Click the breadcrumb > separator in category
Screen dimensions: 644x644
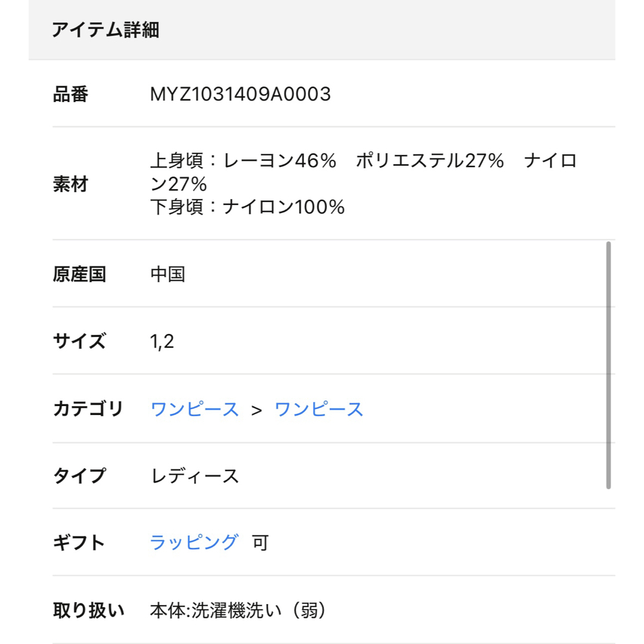(x=256, y=410)
